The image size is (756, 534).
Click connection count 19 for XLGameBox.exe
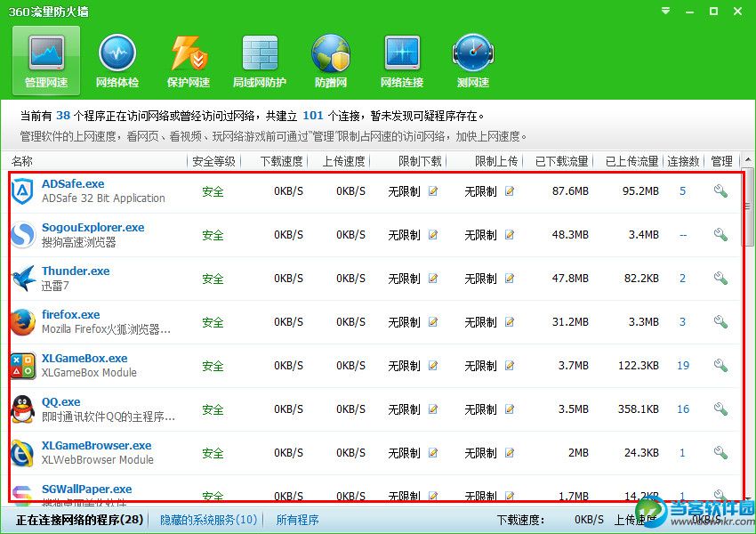[x=683, y=365]
